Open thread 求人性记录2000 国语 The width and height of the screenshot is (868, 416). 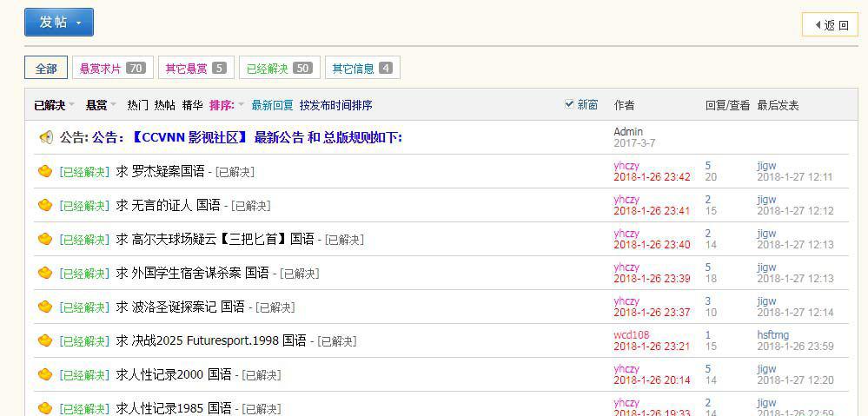click(174, 374)
